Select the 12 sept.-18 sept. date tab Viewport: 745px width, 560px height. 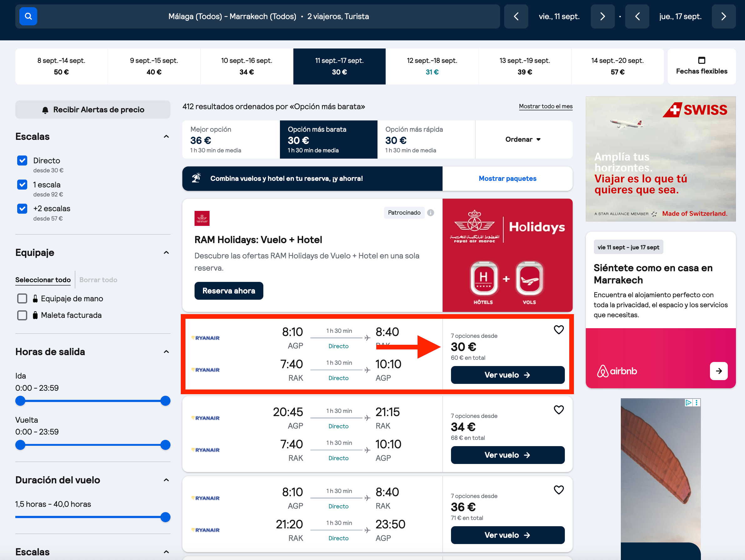tap(432, 66)
